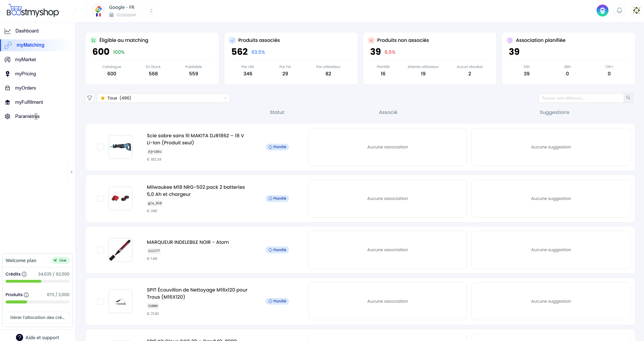Viewport: 644px width, 341px height.
Task: Click the Éligible au matching cart icon
Action: (93, 40)
